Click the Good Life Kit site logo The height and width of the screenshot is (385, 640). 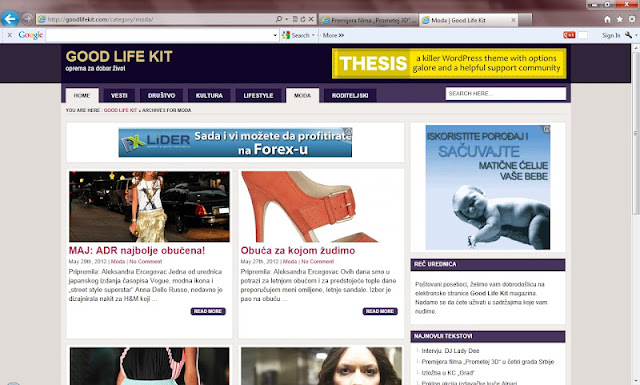coord(119,56)
